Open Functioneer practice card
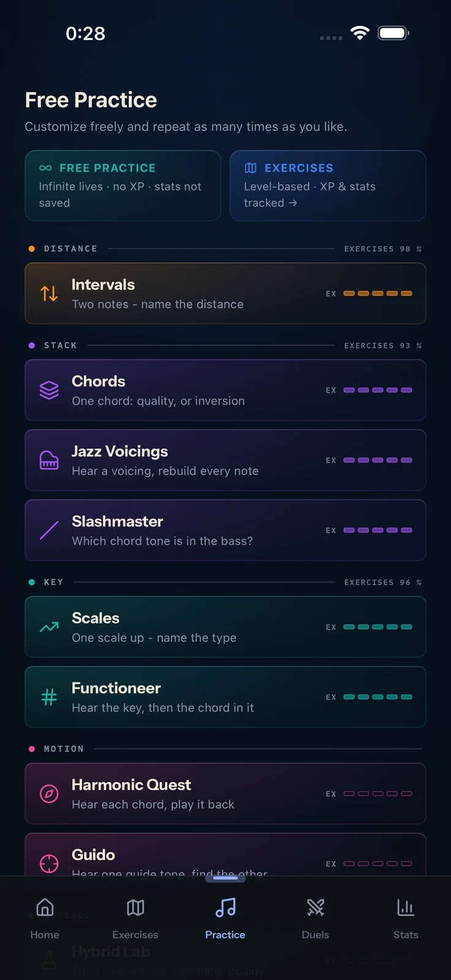 point(225,697)
